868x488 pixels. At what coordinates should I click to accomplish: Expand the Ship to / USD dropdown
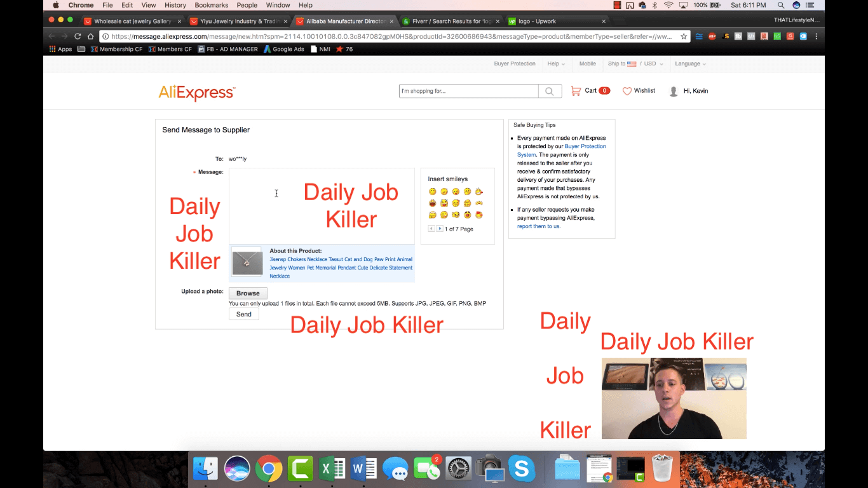tap(635, 64)
